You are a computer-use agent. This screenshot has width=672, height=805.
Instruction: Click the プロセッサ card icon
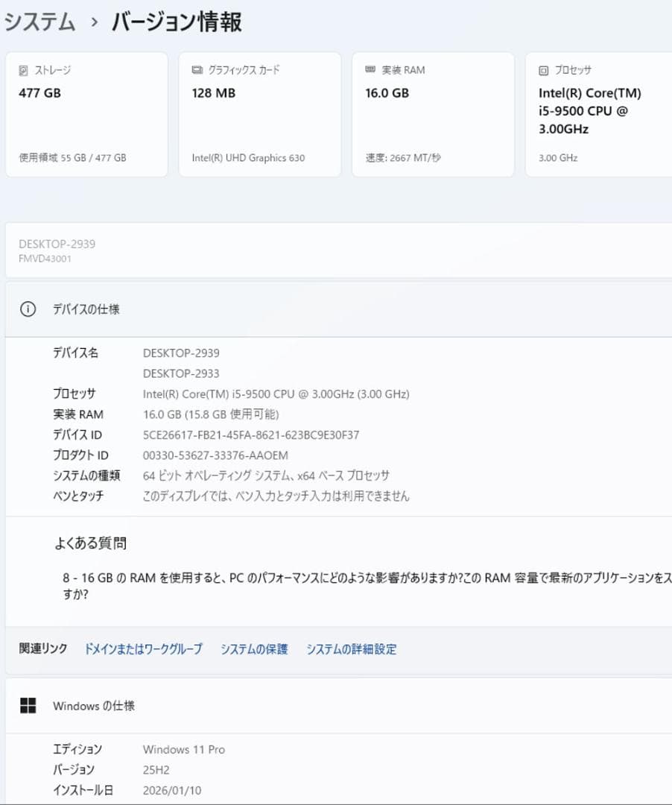click(x=542, y=70)
